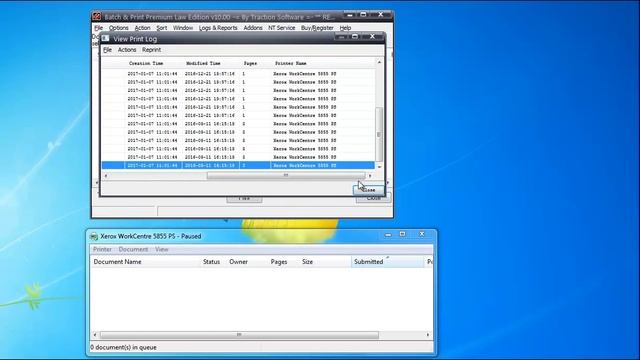Click the Creation Time column header
The image size is (640, 360).
point(146,63)
